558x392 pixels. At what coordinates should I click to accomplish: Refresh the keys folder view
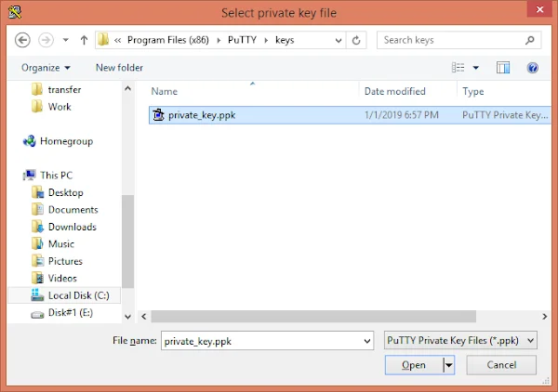click(356, 40)
